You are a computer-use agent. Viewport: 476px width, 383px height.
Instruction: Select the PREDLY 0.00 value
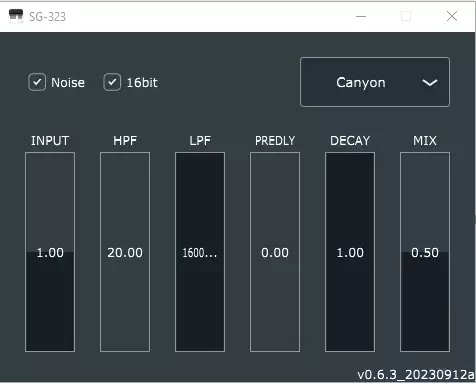pyautogui.click(x=275, y=253)
